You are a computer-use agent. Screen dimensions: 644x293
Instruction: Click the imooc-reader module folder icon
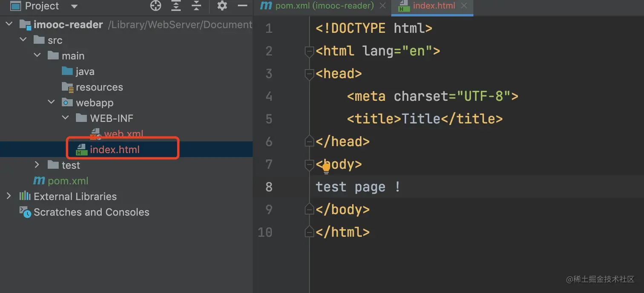click(26, 25)
